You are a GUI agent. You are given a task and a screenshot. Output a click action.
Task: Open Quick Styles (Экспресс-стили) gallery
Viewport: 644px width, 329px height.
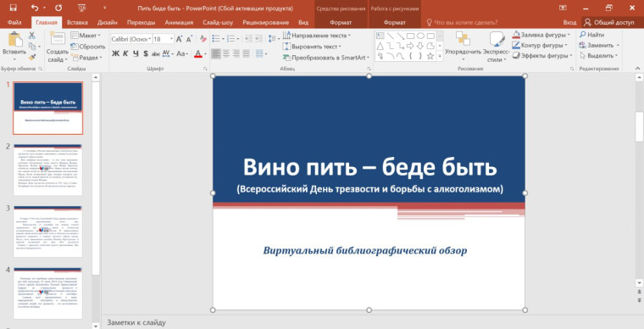pos(497,47)
